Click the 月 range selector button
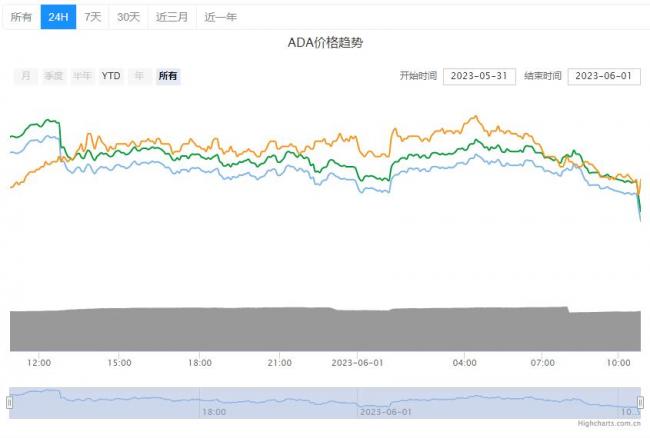Viewport: 650px width, 438px height. (26, 76)
